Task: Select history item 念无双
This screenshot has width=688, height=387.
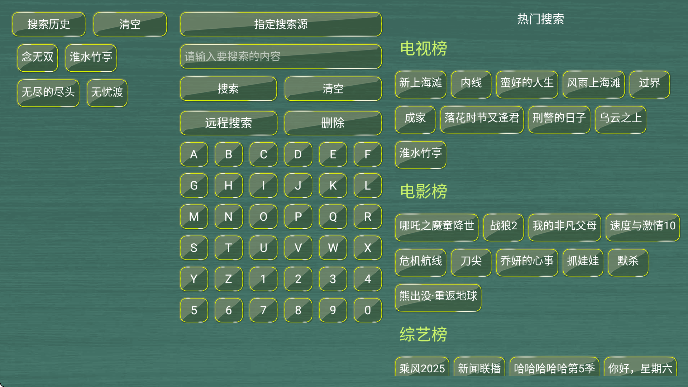Action: (37, 57)
